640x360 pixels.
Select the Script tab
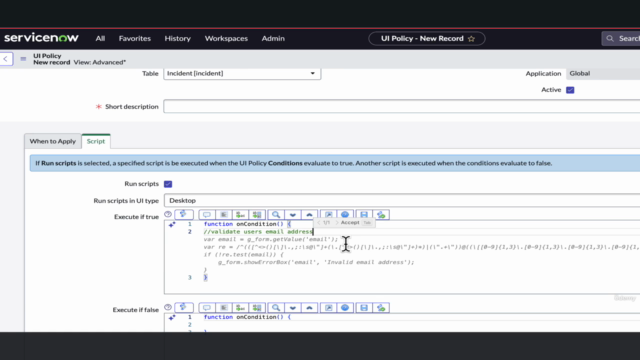click(x=96, y=141)
